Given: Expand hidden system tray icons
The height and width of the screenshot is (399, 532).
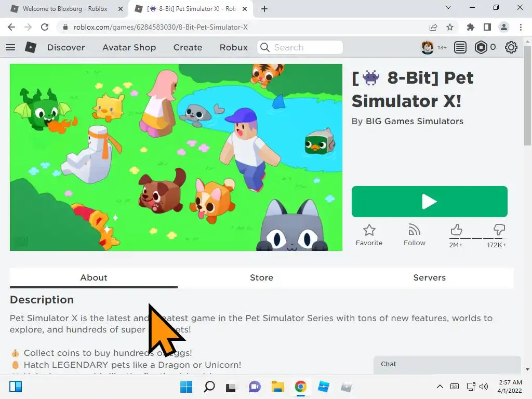Looking at the screenshot, I should coord(440,387).
